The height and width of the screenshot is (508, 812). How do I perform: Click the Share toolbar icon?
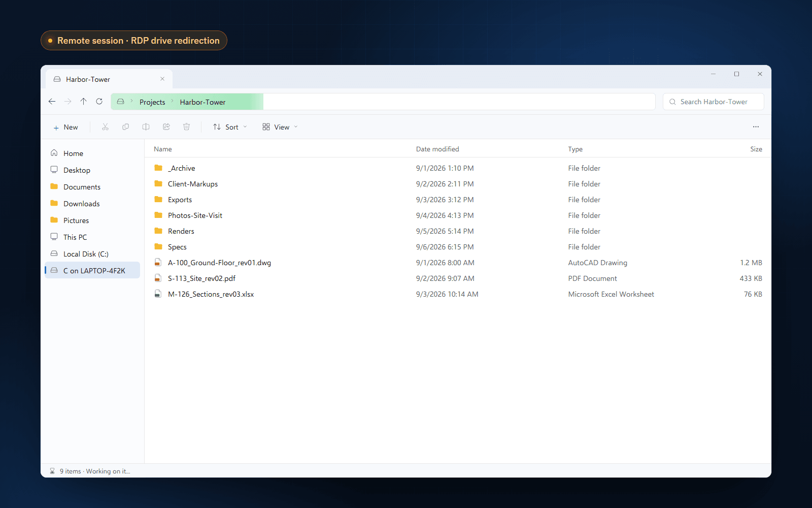[x=166, y=127]
